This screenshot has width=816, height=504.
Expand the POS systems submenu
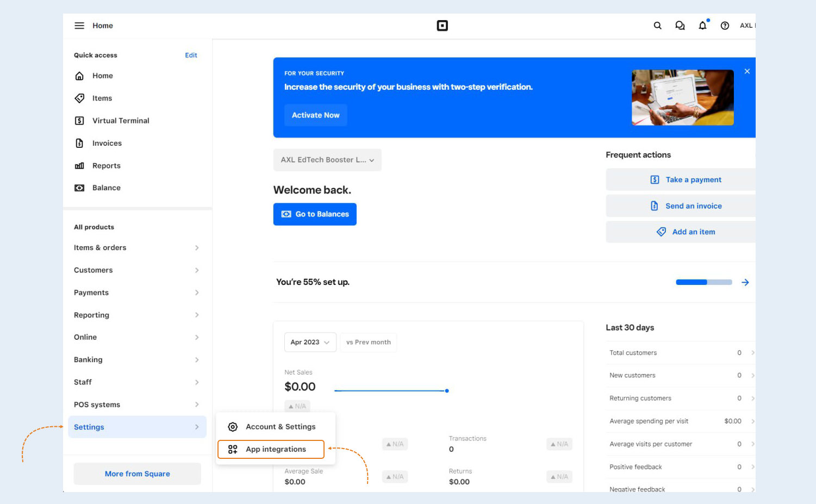pyautogui.click(x=197, y=405)
